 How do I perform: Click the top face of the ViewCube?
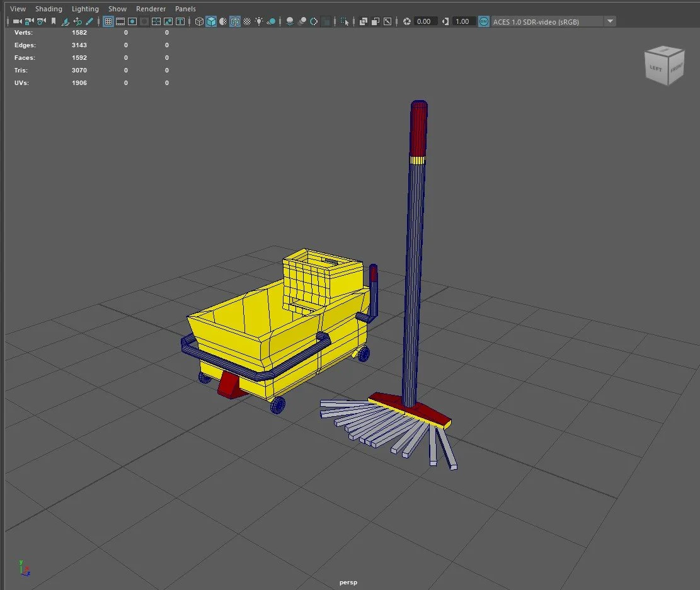pos(665,50)
